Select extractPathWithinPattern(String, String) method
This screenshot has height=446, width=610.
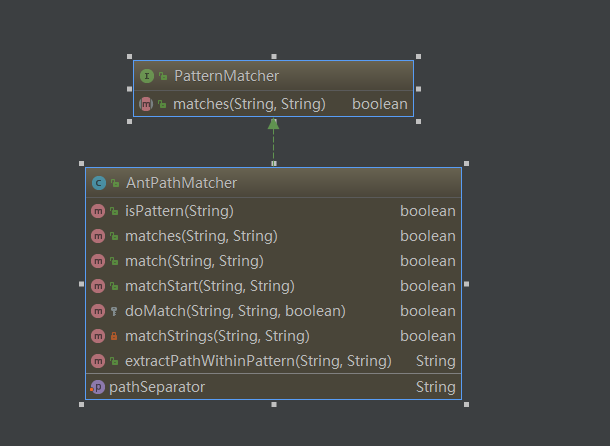click(258, 361)
